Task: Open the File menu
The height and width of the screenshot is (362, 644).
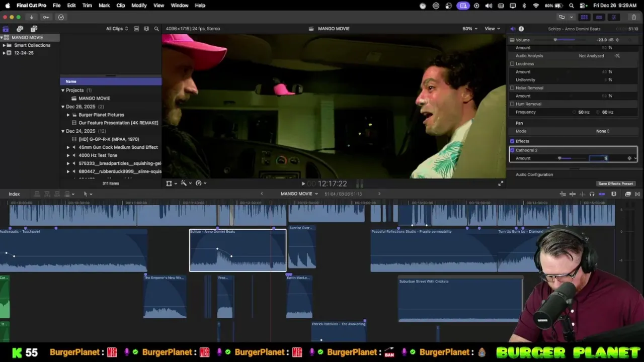Action: coord(56,6)
